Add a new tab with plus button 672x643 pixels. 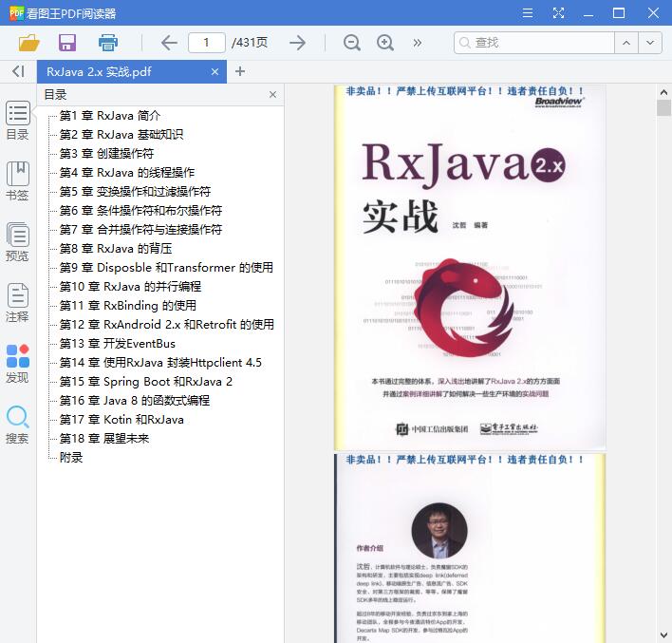pos(240,71)
